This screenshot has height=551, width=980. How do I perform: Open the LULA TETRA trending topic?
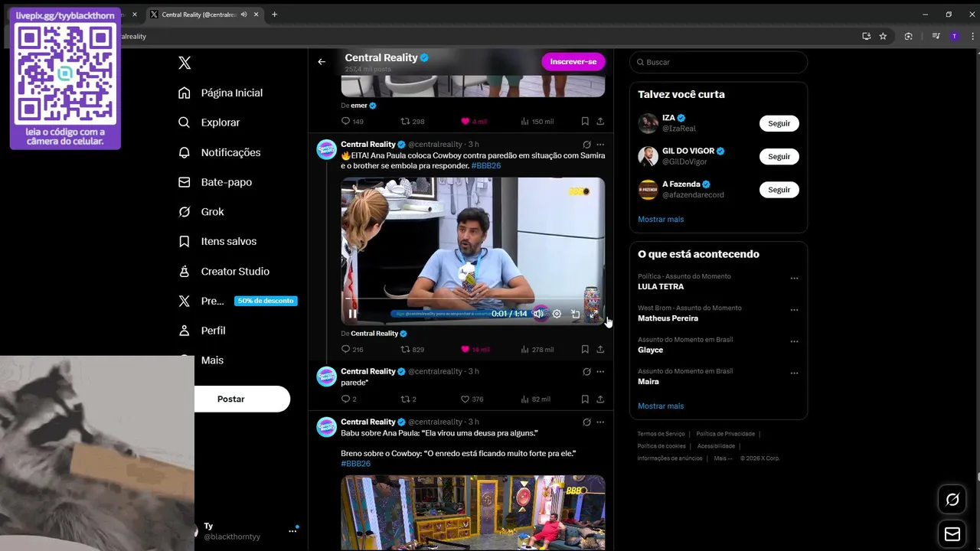(x=661, y=286)
